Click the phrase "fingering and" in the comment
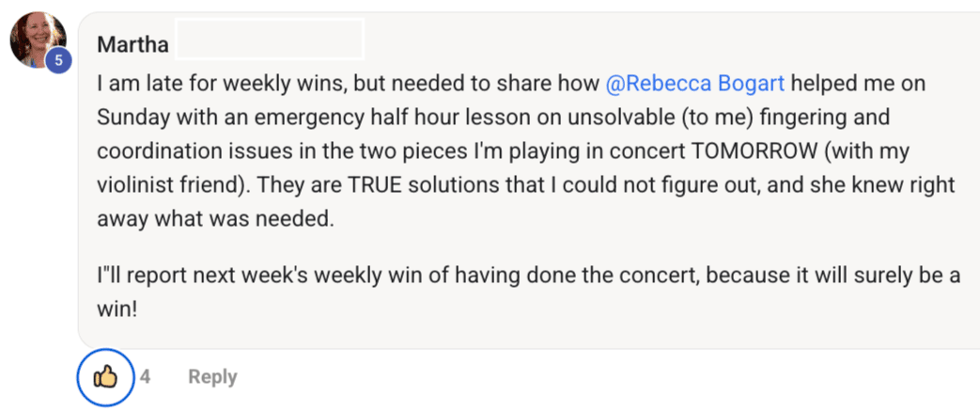The width and height of the screenshot is (980, 411). tap(836, 118)
